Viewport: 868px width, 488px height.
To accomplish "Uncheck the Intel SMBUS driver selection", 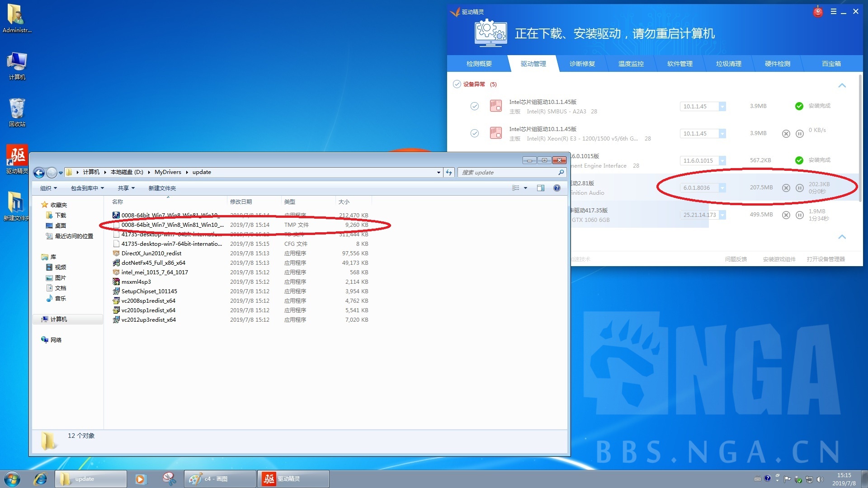I will point(475,106).
